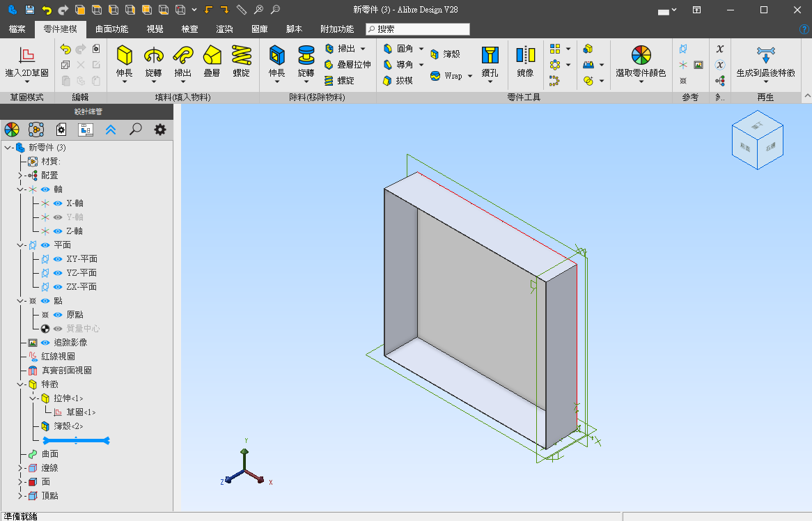Open design explorer settings gear
This screenshot has height=521, width=812.
(x=160, y=130)
